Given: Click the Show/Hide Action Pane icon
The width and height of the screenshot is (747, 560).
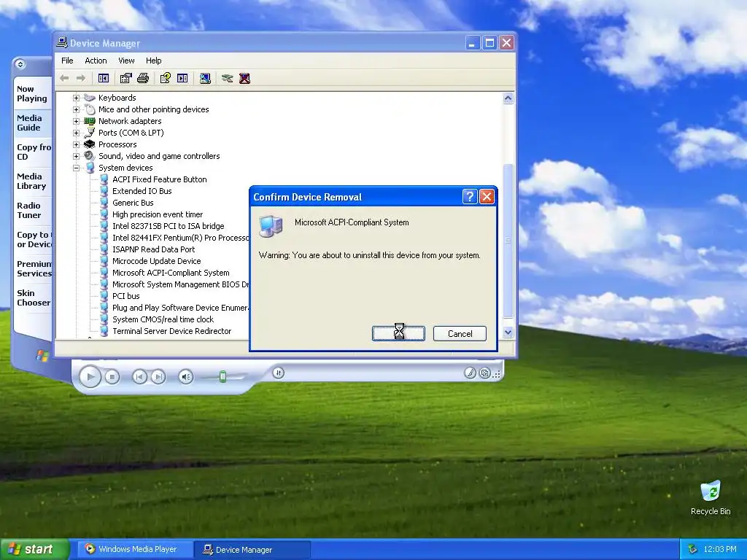Looking at the screenshot, I should click(182, 78).
